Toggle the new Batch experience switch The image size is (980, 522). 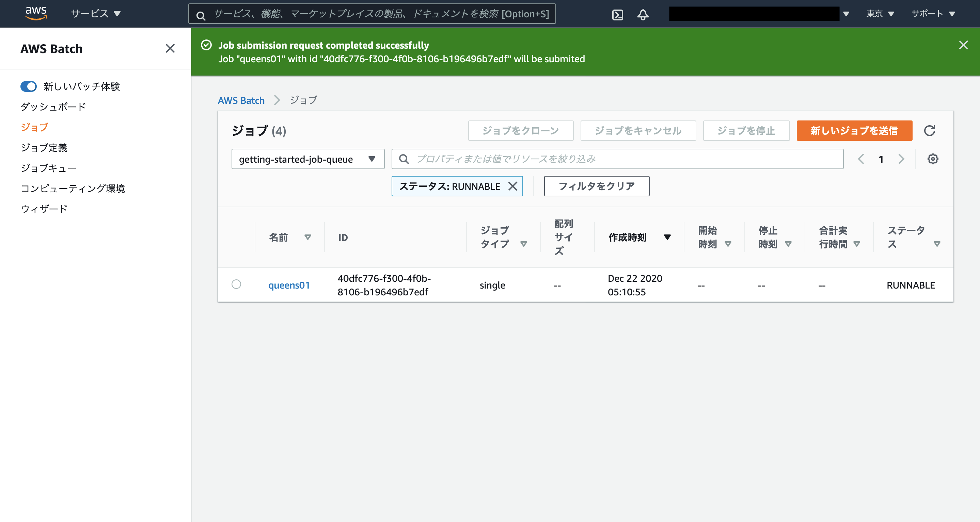[29, 86]
